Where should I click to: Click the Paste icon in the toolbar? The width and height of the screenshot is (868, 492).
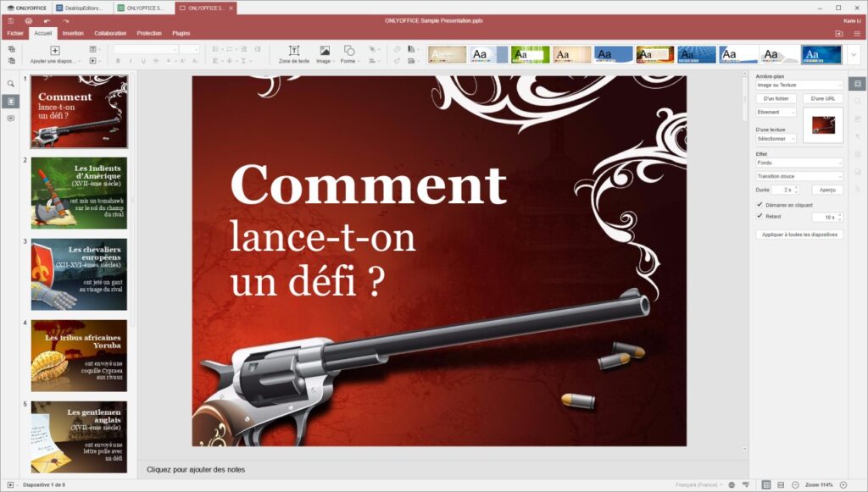point(12,61)
